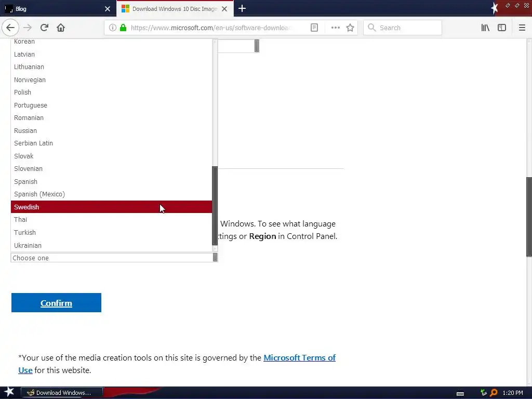Pick Polish in the dropdown
The width and height of the screenshot is (532, 399).
pos(112,92)
